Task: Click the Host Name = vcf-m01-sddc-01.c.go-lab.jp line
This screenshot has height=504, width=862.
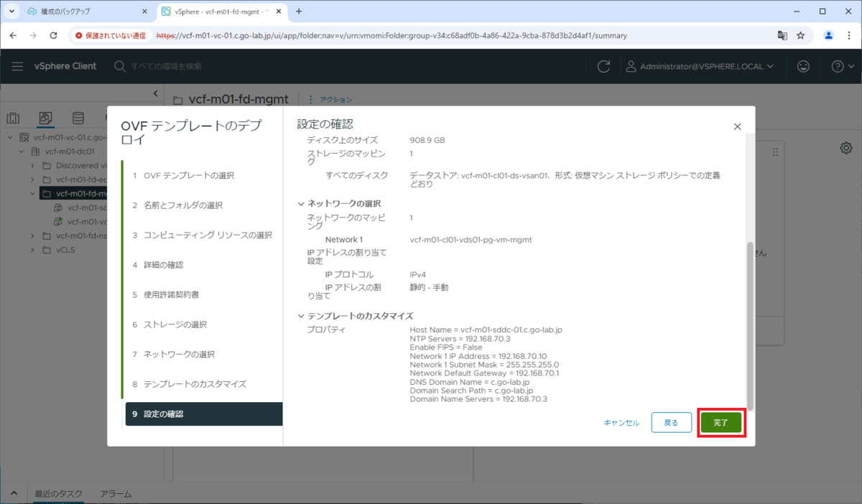Action: [x=486, y=330]
